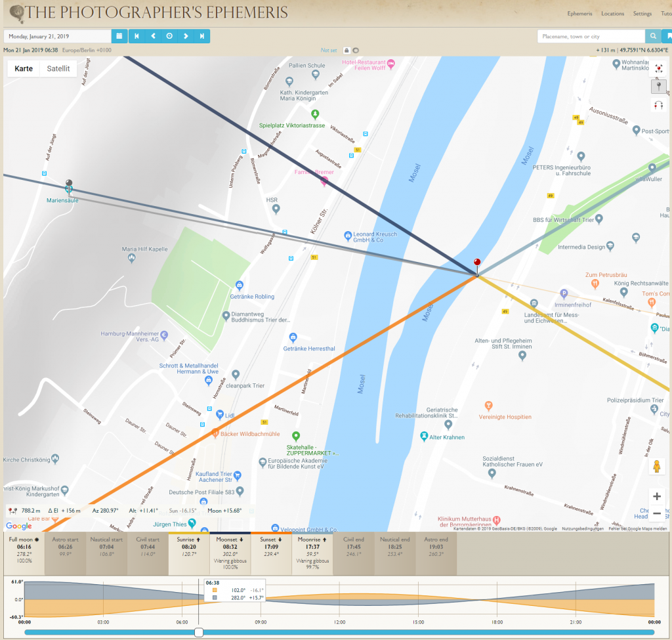Click the Az 280.97° azimuth readout
The width and height of the screenshot is (672, 640).
(105, 511)
